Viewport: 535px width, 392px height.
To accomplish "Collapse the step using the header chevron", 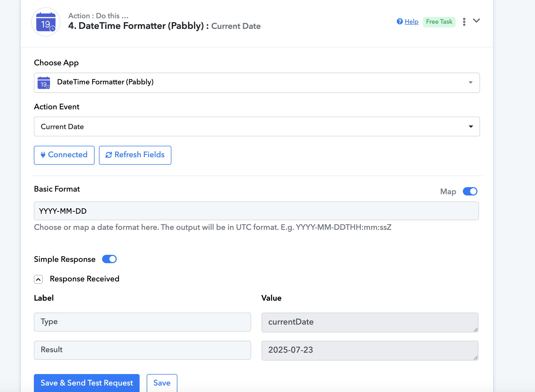I will click(x=476, y=21).
